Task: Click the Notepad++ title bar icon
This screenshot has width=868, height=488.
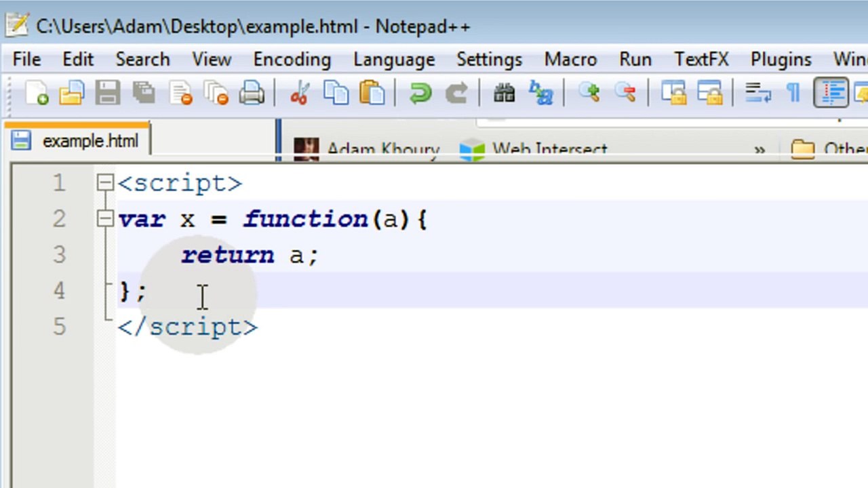Action: [17, 26]
